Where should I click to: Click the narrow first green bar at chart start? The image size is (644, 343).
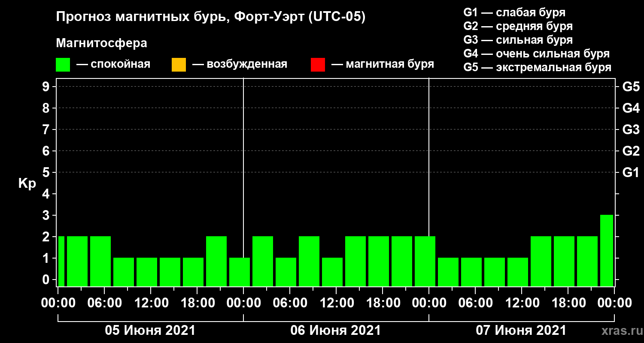[61, 261]
